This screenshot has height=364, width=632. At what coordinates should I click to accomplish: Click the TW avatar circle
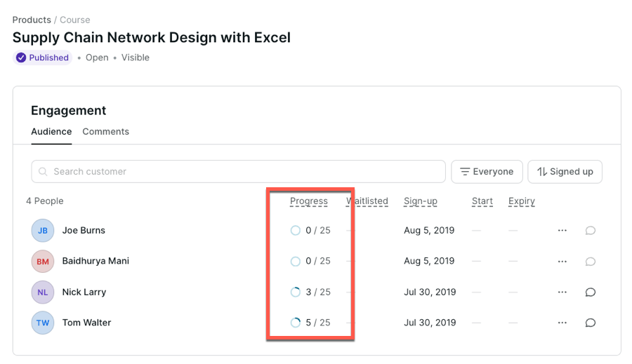pyautogui.click(x=43, y=323)
